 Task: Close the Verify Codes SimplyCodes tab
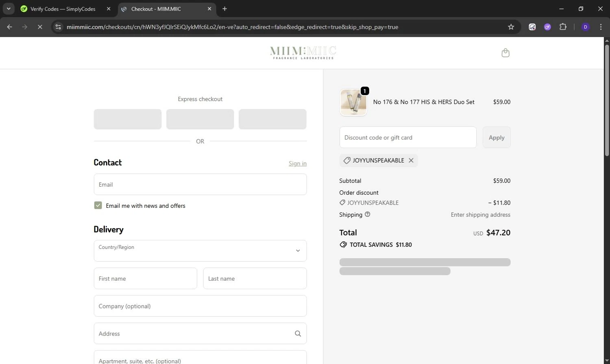click(109, 9)
